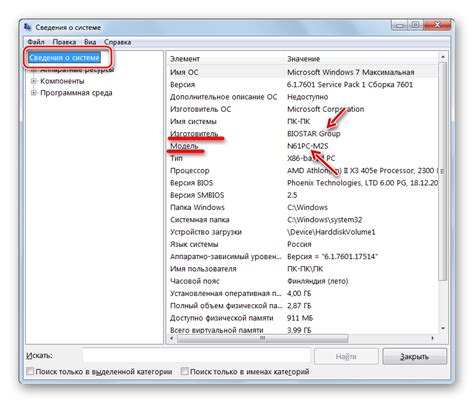Click the vertical scrollbar down arrow
474x403 pixels.
click(x=443, y=329)
